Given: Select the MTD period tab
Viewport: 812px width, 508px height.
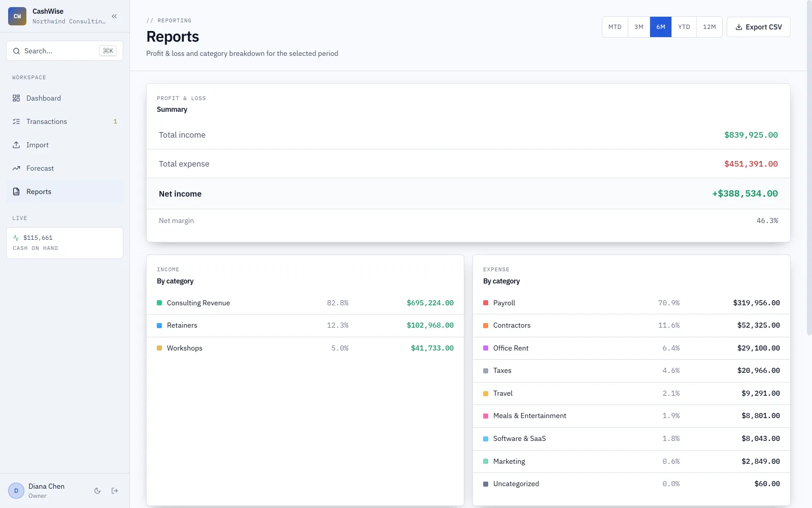Looking at the screenshot, I should point(615,27).
